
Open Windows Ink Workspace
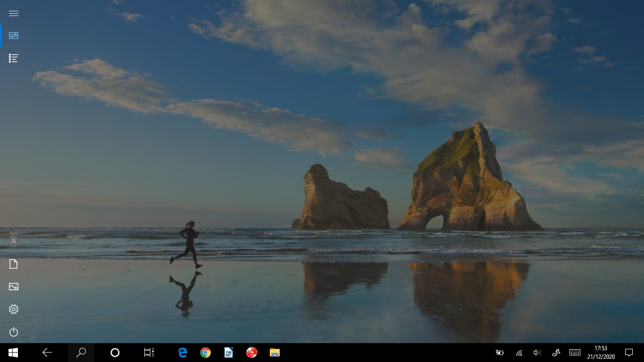click(556, 353)
